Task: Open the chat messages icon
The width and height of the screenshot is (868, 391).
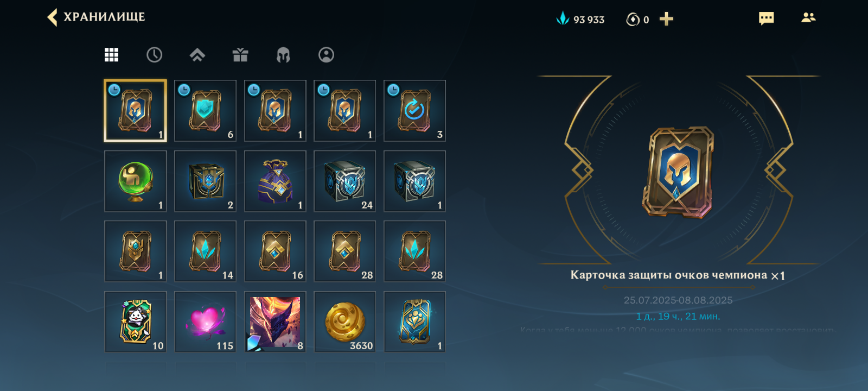Action: [x=766, y=18]
